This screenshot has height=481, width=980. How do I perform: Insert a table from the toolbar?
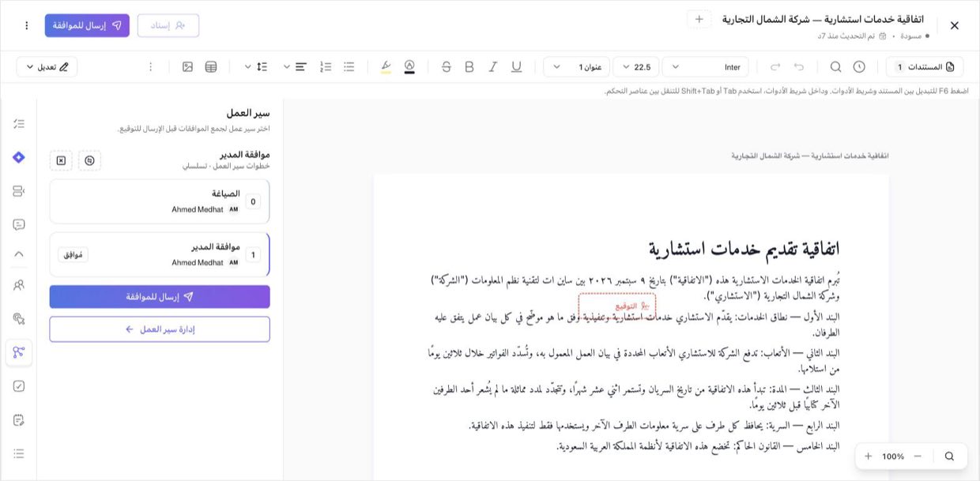[211, 67]
